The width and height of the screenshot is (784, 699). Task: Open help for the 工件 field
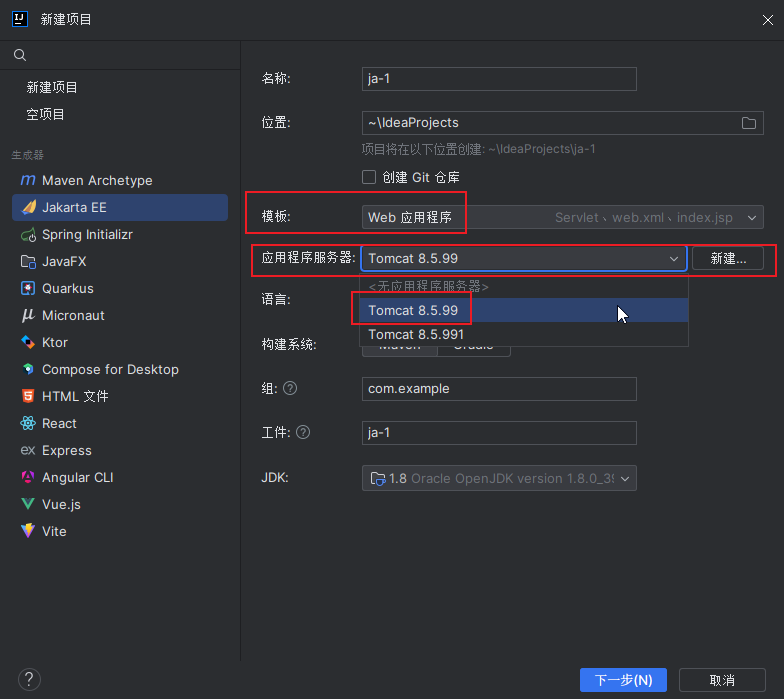[303, 432]
